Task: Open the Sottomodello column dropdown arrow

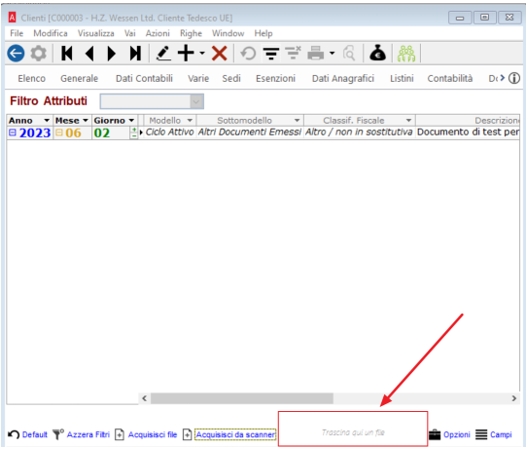Action: pyautogui.click(x=297, y=121)
